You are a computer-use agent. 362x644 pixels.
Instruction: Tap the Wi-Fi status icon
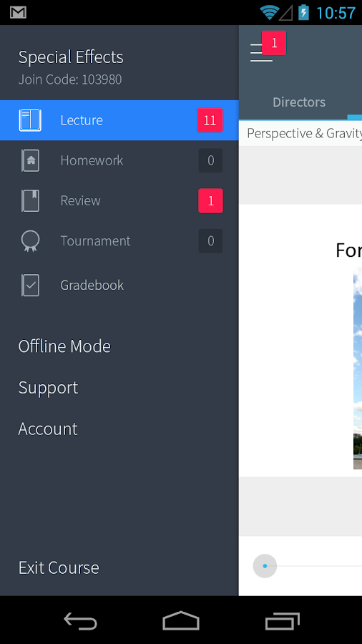269,13
